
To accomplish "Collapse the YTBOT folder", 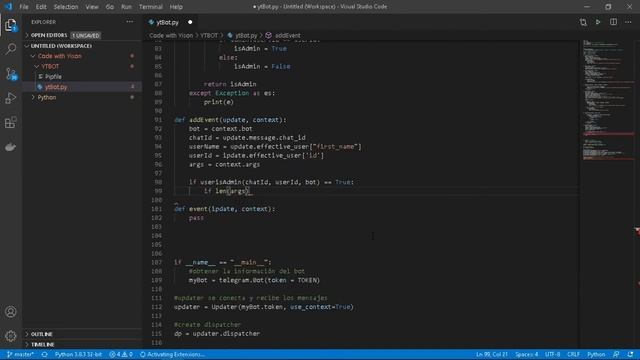I will (50, 66).
